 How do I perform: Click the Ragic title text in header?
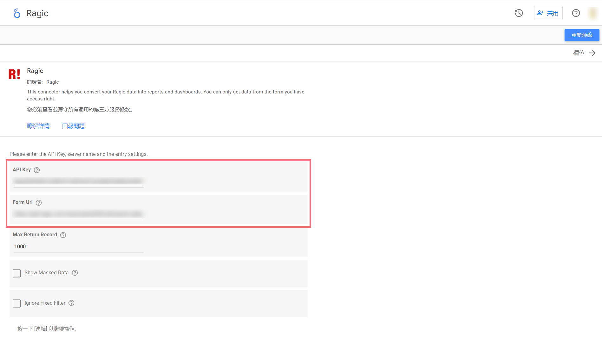pyautogui.click(x=37, y=13)
